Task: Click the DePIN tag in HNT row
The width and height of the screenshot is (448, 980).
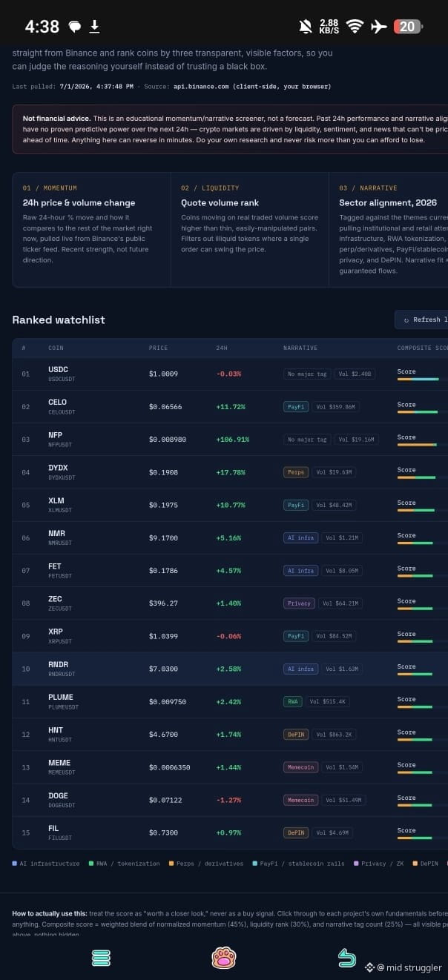Action: [x=296, y=735]
